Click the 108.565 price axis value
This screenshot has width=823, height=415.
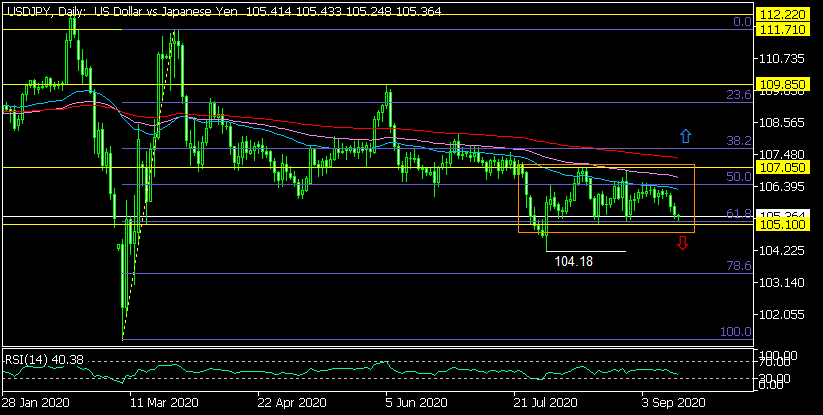pos(782,123)
